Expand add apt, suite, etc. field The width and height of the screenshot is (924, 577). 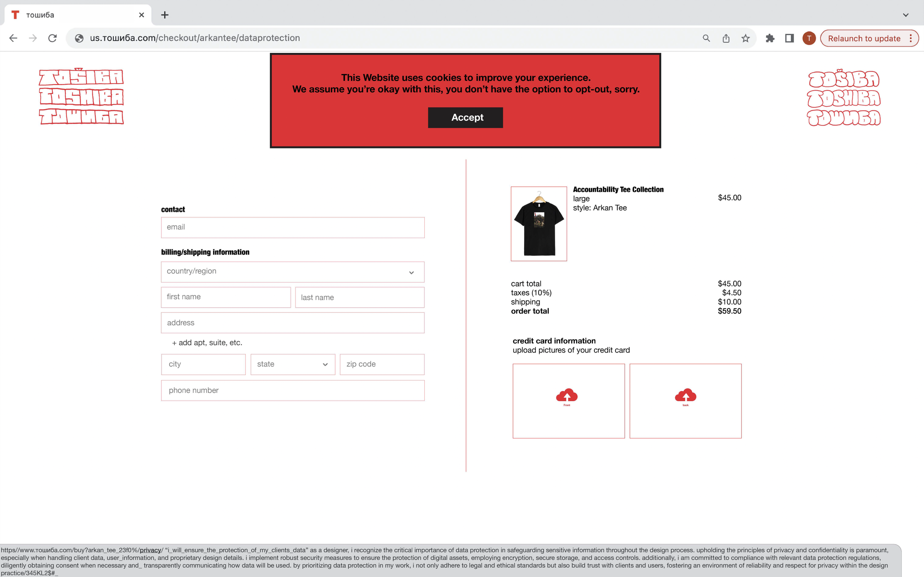[207, 342]
